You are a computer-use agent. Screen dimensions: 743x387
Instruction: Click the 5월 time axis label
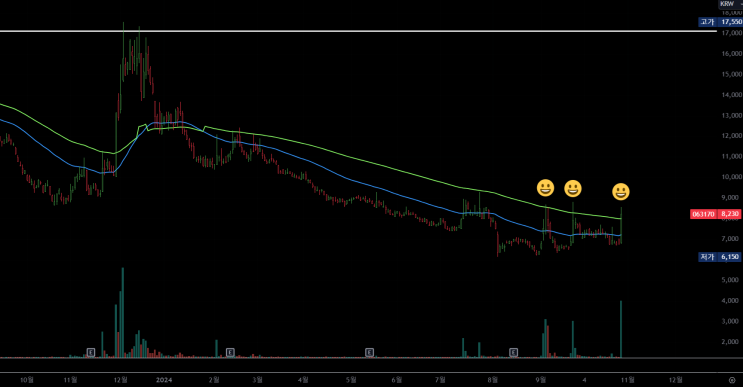pos(351,379)
